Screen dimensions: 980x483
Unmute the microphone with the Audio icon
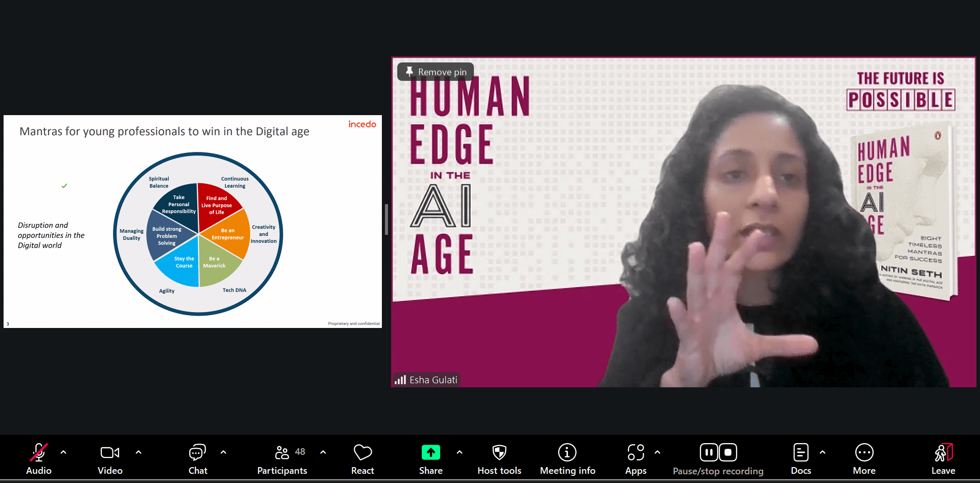click(39, 453)
